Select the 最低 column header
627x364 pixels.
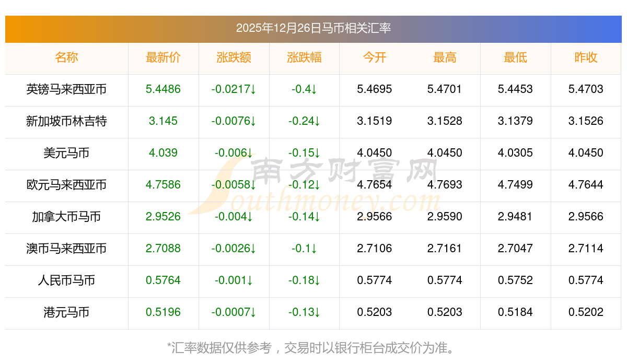515,57
